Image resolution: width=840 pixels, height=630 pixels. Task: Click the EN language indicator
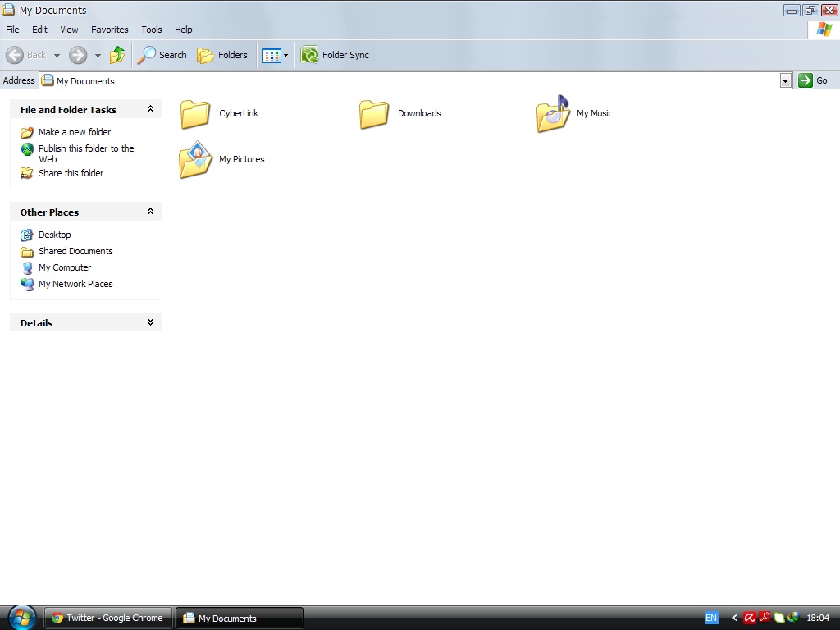(711, 618)
